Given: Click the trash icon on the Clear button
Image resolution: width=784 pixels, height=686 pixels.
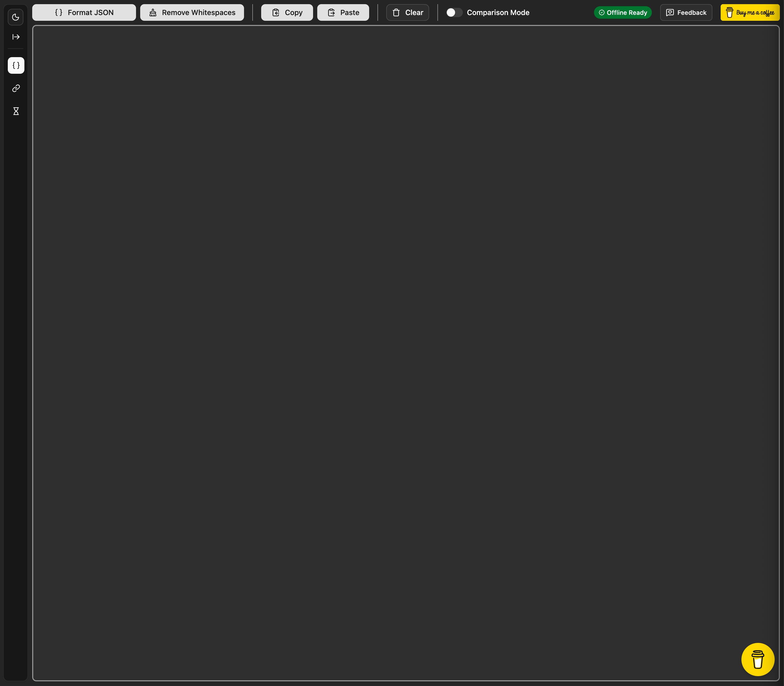Looking at the screenshot, I should (396, 12).
